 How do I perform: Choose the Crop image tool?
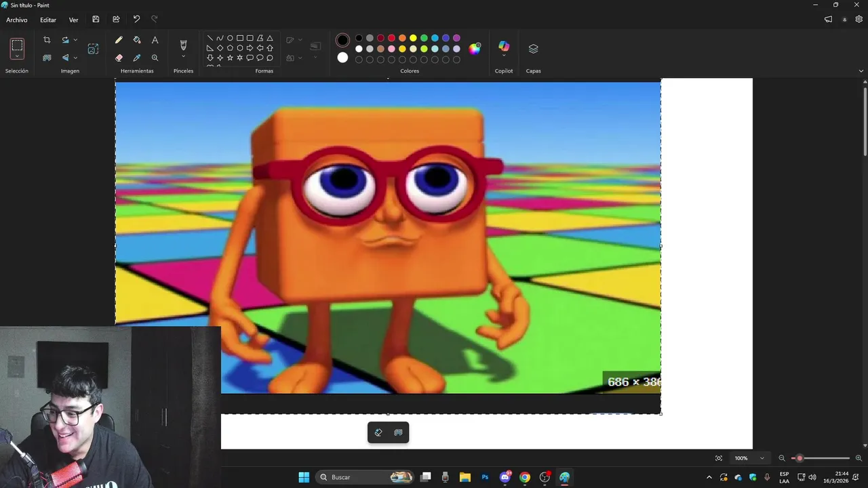pos(47,40)
